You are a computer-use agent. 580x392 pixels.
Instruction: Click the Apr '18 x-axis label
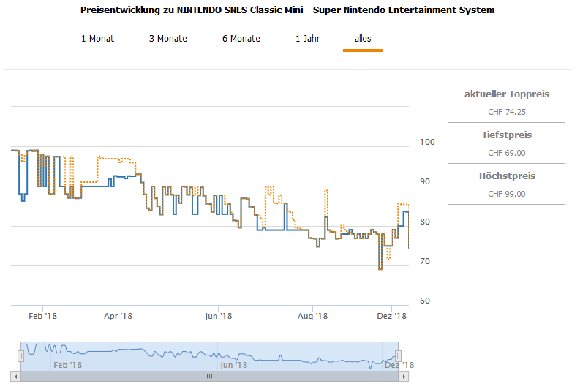118,316
